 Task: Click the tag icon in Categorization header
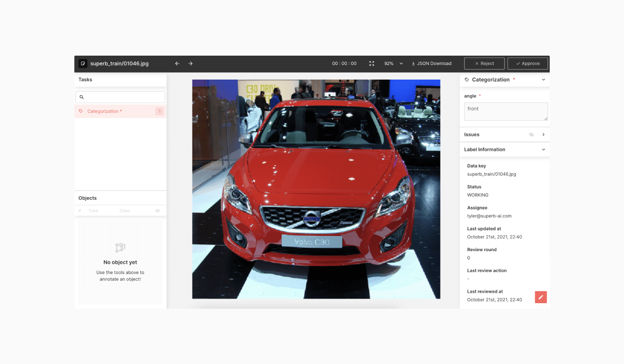click(x=467, y=80)
